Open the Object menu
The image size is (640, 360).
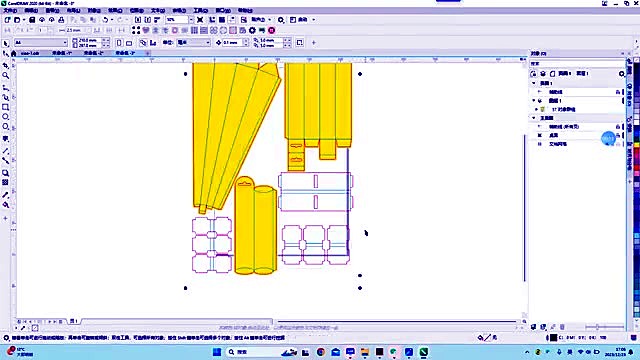(94, 11)
